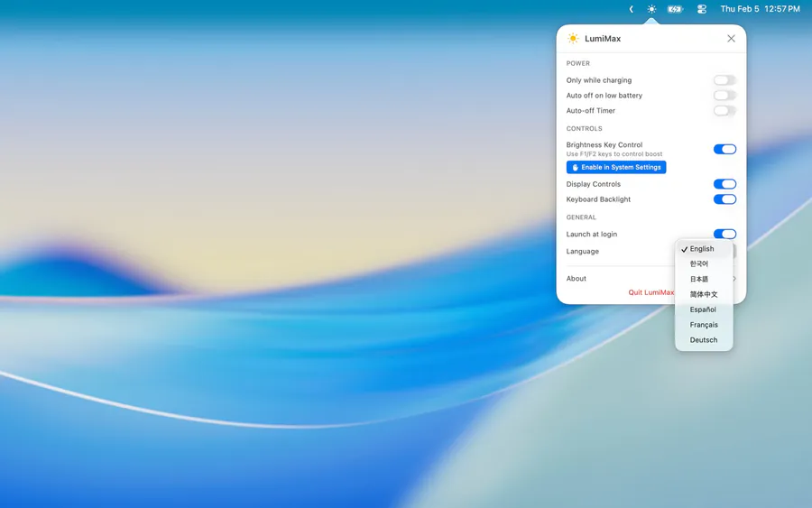Screen dimensions: 812x508
Task: Switch language to Français
Action: (x=705, y=325)
